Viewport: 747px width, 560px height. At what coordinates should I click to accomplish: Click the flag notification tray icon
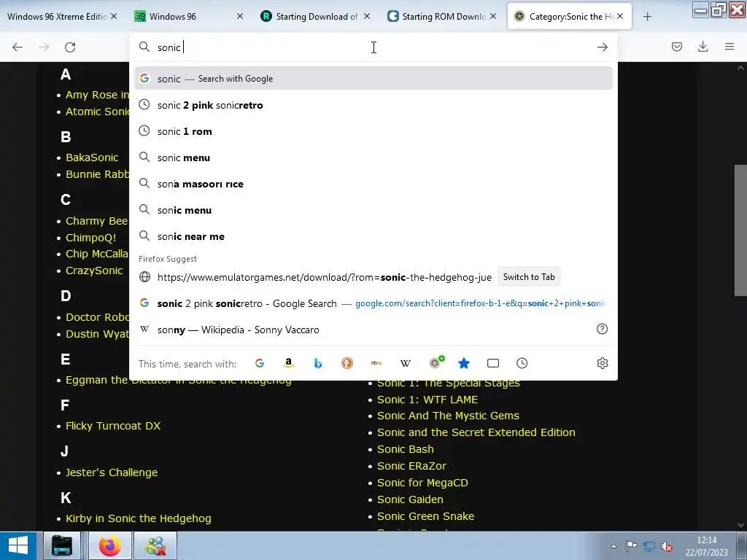pos(631,546)
